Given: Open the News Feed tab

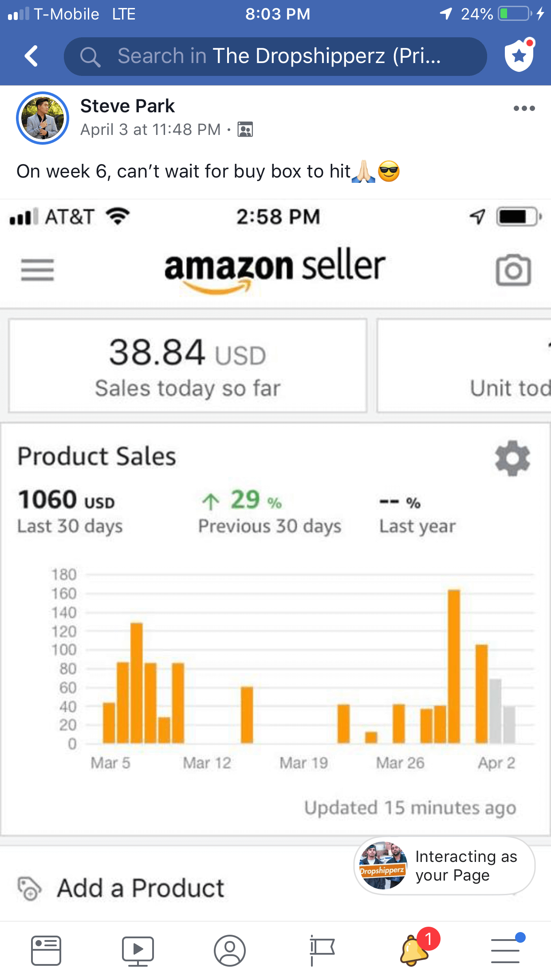Looking at the screenshot, I should click(46, 951).
